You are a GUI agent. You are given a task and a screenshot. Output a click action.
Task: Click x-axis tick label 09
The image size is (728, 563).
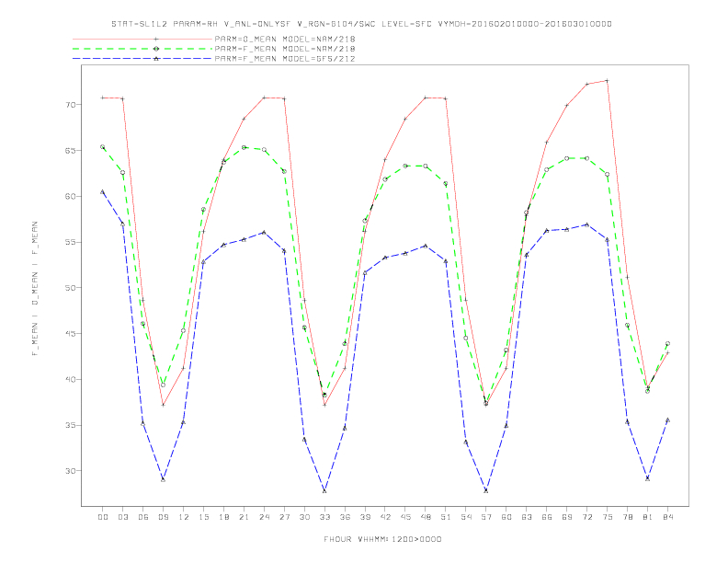click(x=163, y=517)
